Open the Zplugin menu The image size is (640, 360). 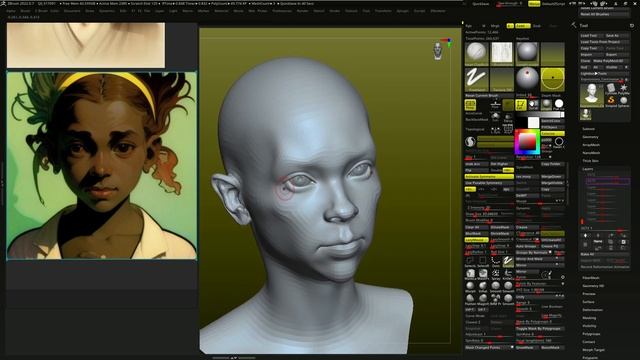(x=402, y=11)
